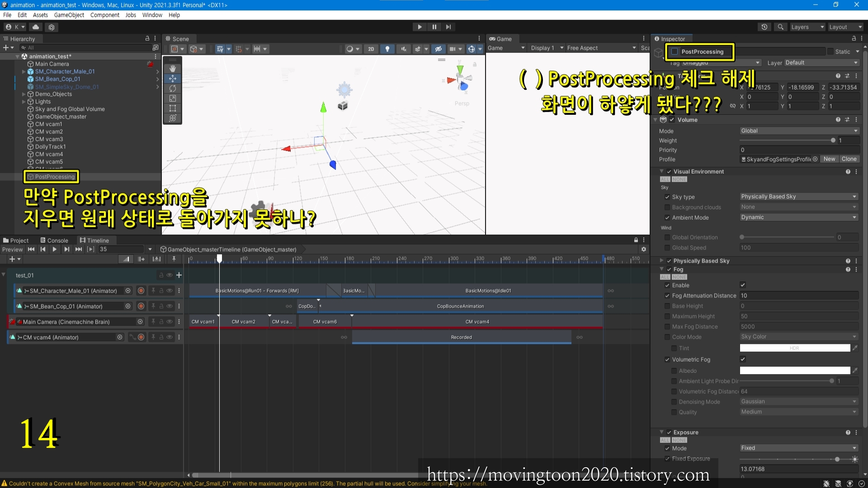This screenshot has width=868, height=488.
Task: Toggle the Static checkbox
Action: click(x=830, y=52)
